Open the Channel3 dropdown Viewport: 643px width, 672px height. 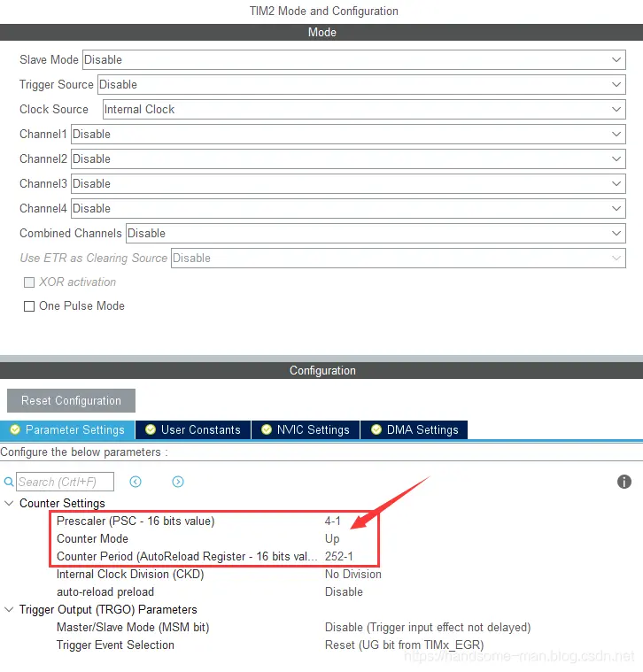click(348, 184)
